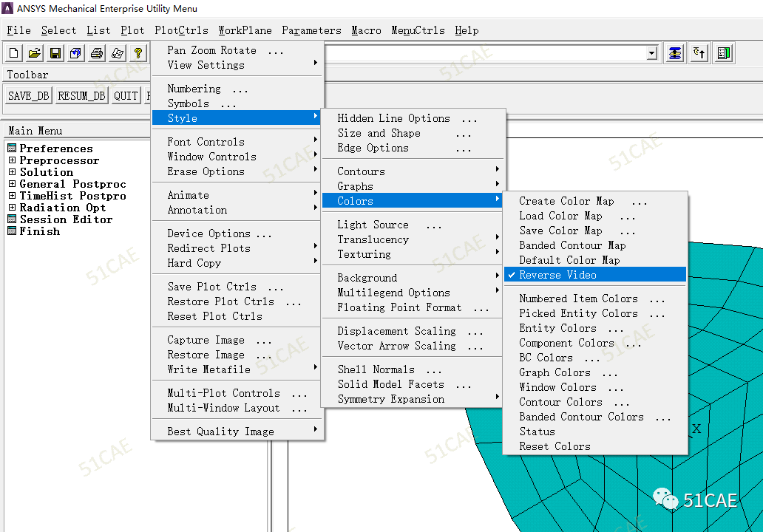
Task: Choose Device Options entry
Action: [x=237, y=233]
